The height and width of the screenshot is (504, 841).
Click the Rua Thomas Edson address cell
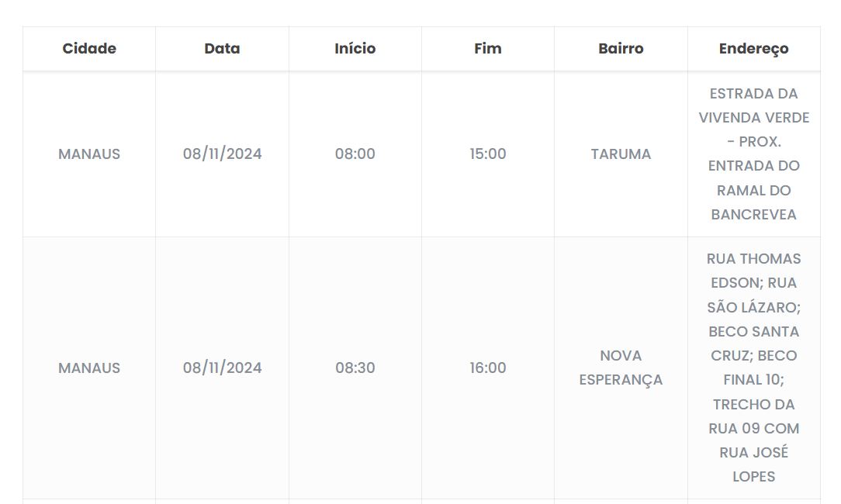click(x=753, y=368)
